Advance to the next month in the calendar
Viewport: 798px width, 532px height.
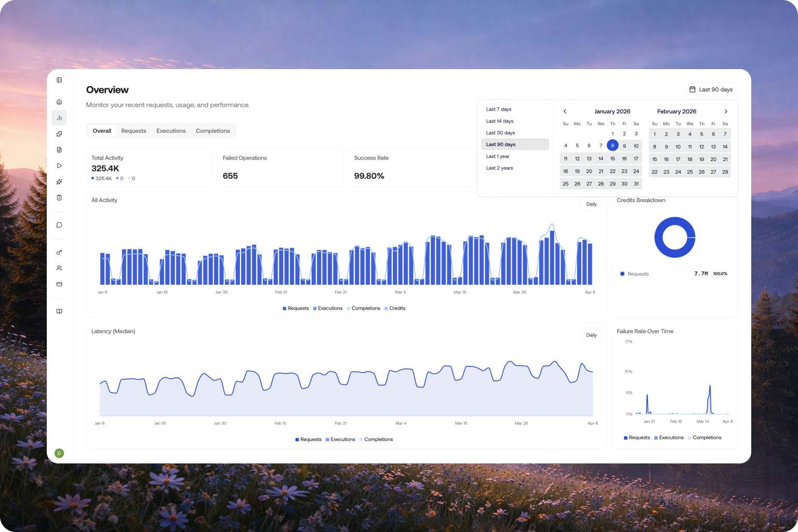pyautogui.click(x=726, y=111)
